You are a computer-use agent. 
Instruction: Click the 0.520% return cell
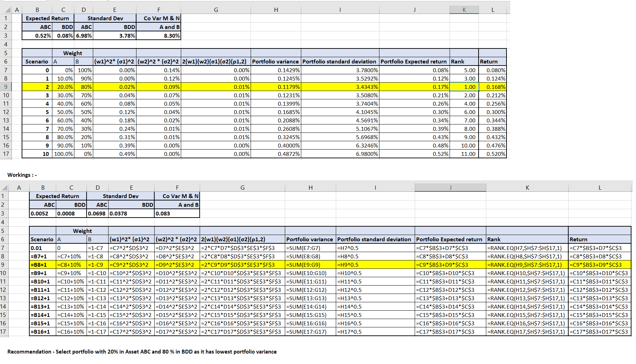493,154
